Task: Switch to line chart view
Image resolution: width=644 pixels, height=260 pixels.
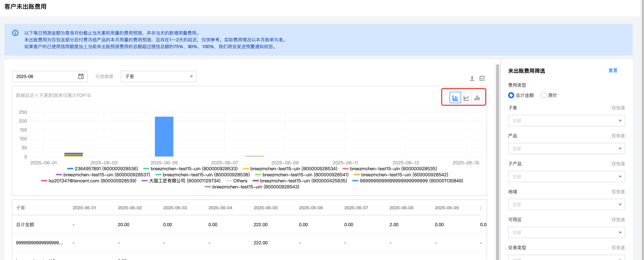Action: pyautogui.click(x=466, y=97)
